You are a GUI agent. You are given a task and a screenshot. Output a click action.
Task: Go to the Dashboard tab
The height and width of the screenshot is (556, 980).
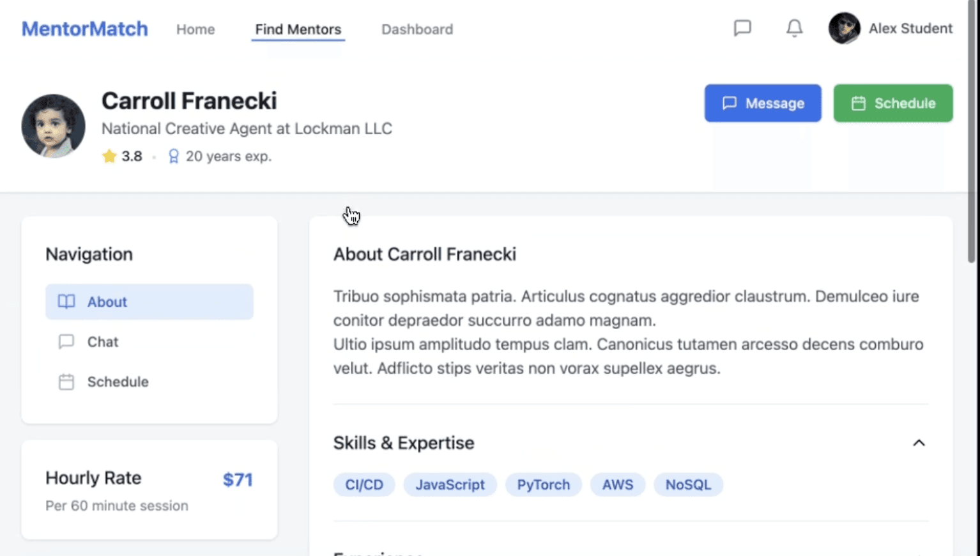coord(417,29)
